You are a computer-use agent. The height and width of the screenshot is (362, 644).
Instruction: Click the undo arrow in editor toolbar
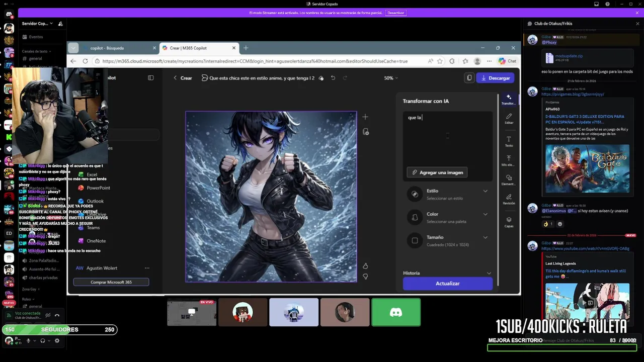[x=333, y=78]
